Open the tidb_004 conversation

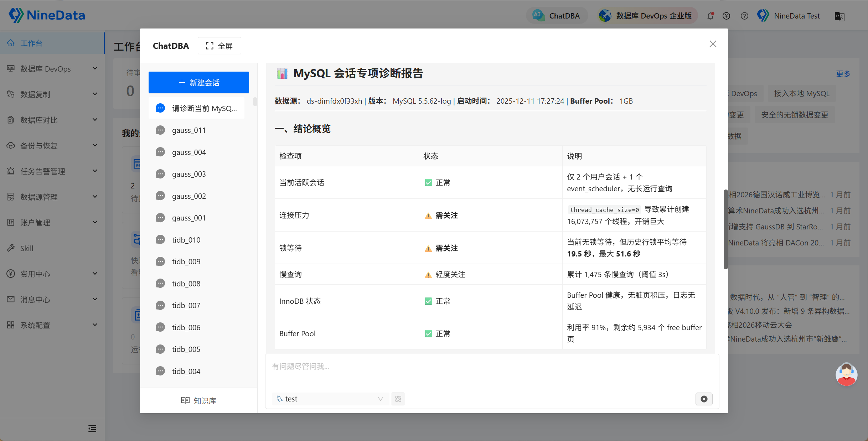pyautogui.click(x=197, y=372)
